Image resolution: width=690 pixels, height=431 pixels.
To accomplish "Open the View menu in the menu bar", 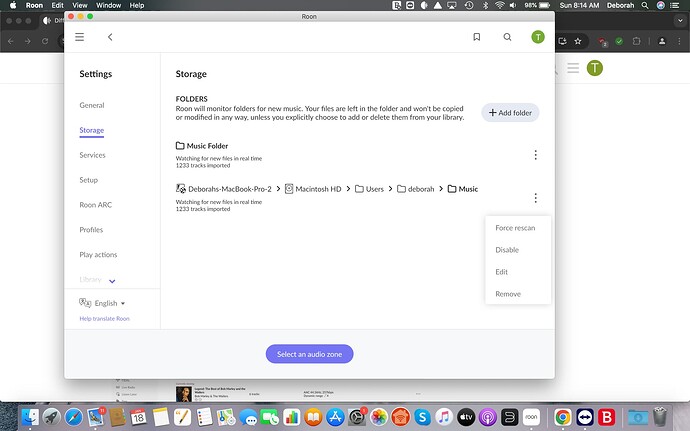I will click(x=80, y=5).
